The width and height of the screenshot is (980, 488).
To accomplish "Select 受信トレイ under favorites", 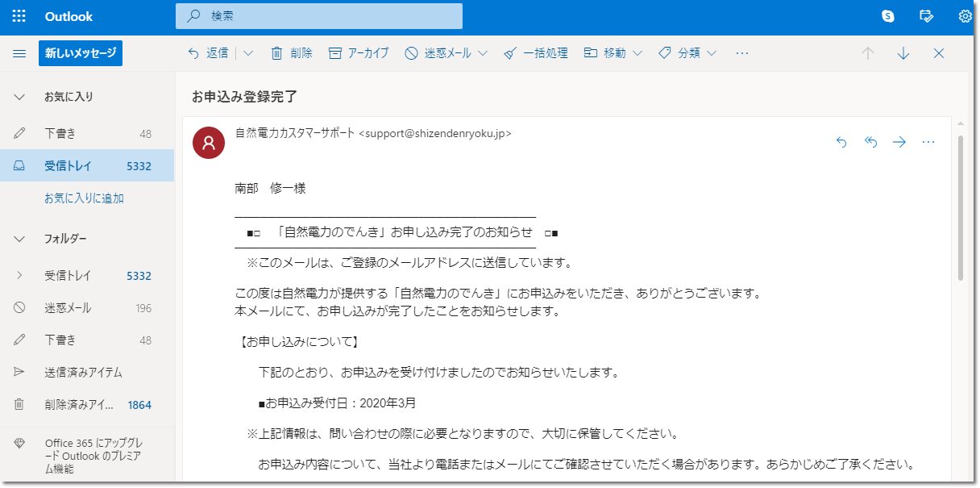I will click(87, 165).
